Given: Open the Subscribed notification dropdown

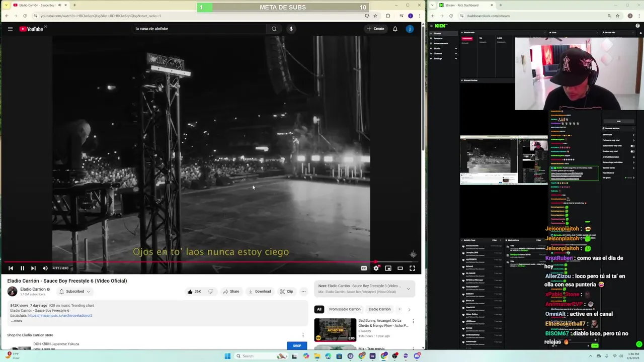Looking at the screenshot, I should (x=74, y=291).
